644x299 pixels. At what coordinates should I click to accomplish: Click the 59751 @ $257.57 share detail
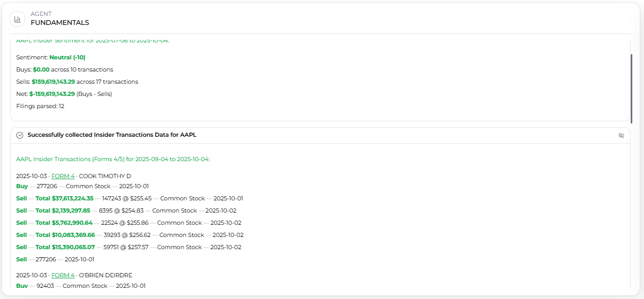click(x=126, y=247)
